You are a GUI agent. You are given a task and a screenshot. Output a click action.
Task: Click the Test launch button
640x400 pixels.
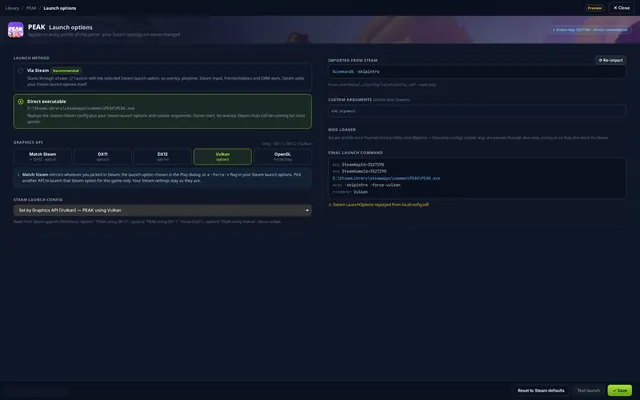(588, 391)
